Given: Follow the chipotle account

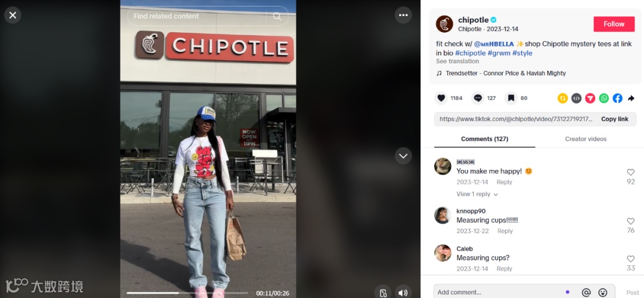Looking at the screenshot, I should pos(614,24).
